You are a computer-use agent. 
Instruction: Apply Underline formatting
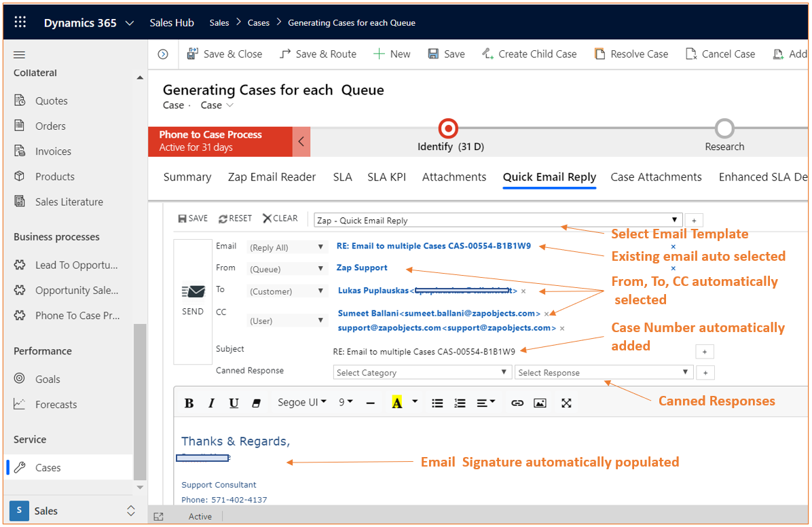point(234,403)
